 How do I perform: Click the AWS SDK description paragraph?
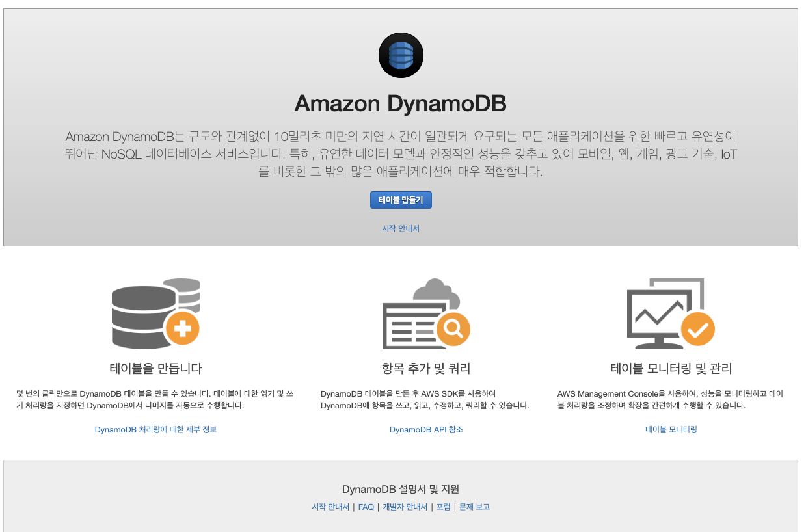pos(425,400)
